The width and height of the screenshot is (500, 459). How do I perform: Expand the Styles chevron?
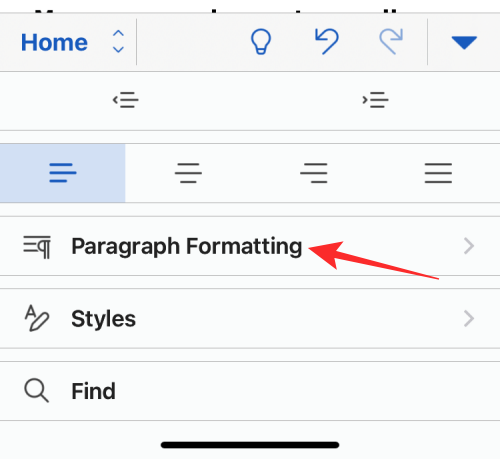pyautogui.click(x=469, y=319)
